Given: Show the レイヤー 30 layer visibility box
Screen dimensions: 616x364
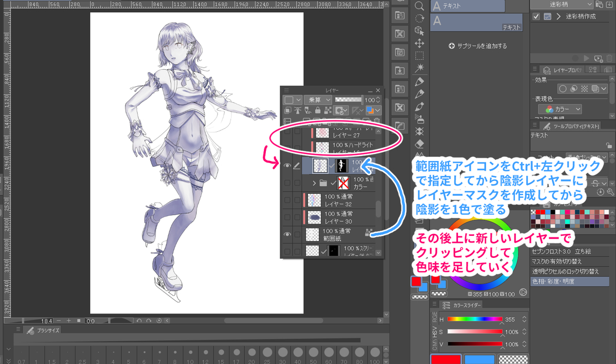Looking at the screenshot, I should [287, 217].
